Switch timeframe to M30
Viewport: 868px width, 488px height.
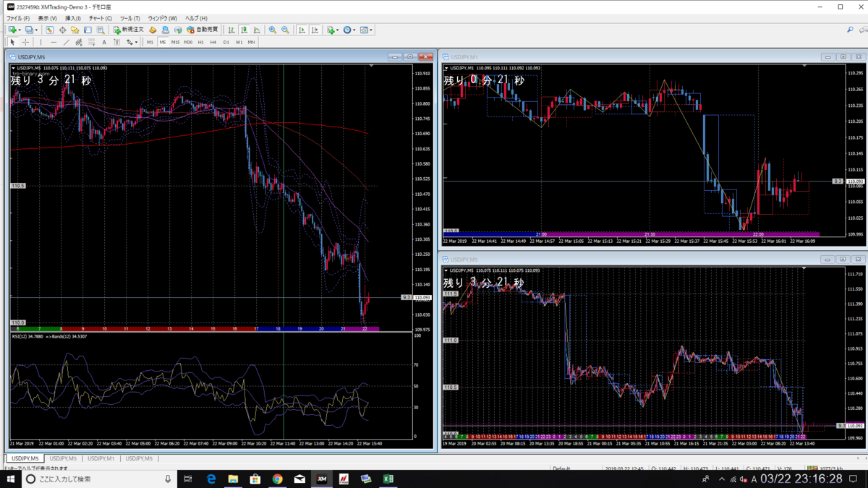coord(188,42)
